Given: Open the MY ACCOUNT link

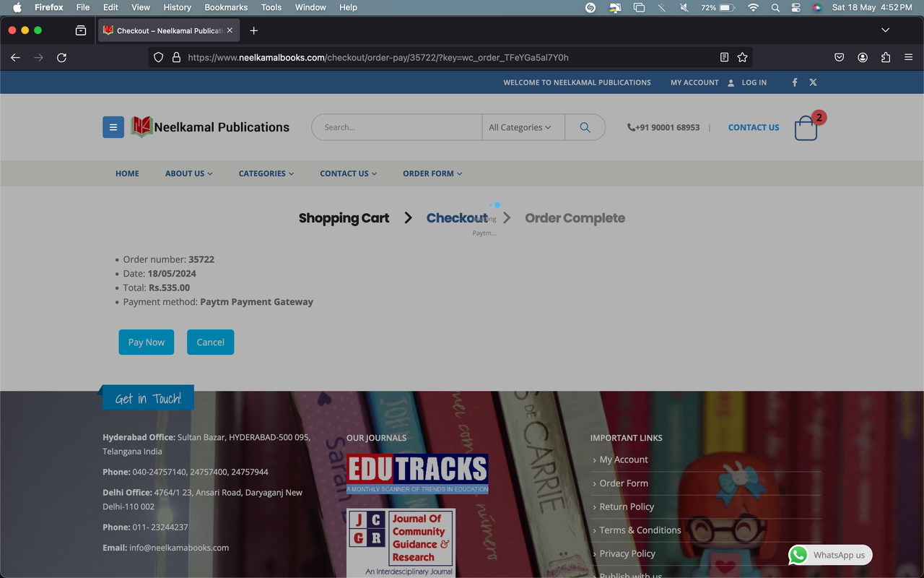Looking at the screenshot, I should click(x=694, y=82).
